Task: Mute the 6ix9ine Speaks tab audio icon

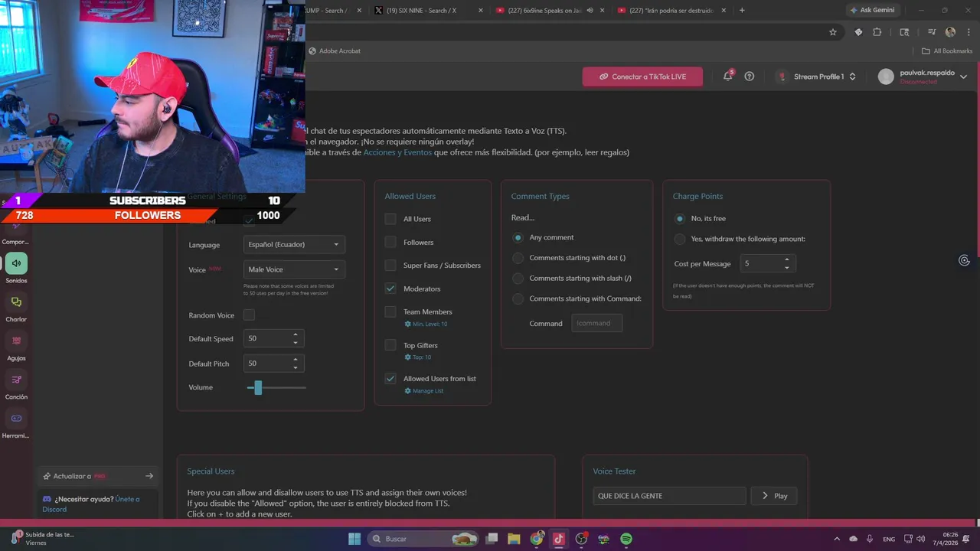Action: coord(590,11)
